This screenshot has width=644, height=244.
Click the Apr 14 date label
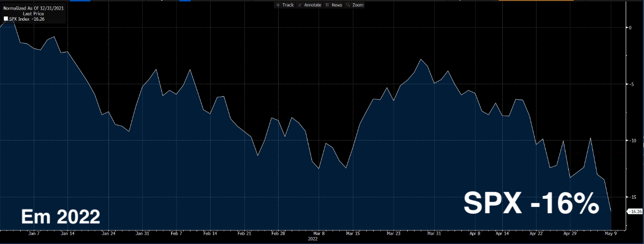tap(502, 233)
